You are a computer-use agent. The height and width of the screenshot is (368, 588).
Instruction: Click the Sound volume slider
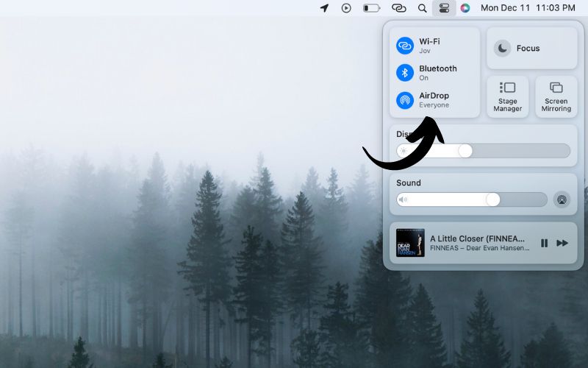(x=472, y=199)
